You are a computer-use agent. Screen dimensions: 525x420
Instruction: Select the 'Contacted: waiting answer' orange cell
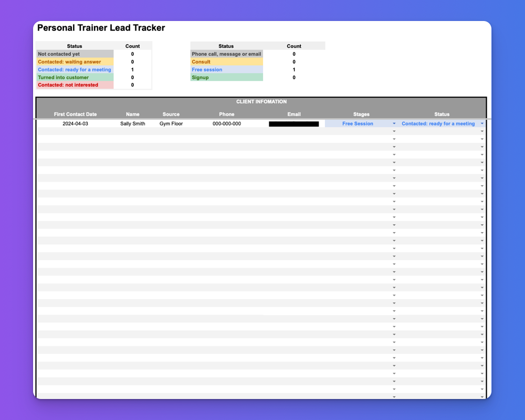tap(75, 61)
